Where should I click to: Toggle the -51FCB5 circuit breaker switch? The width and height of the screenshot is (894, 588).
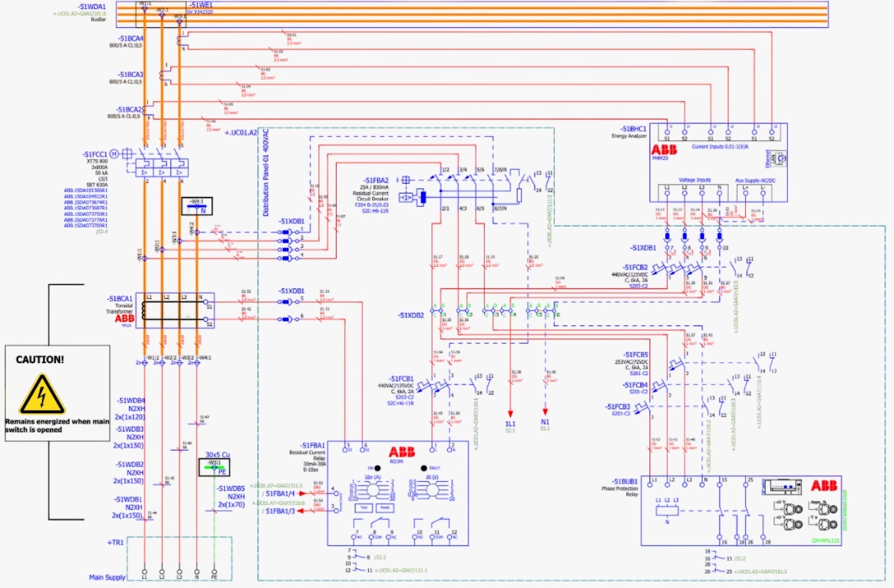675,364
